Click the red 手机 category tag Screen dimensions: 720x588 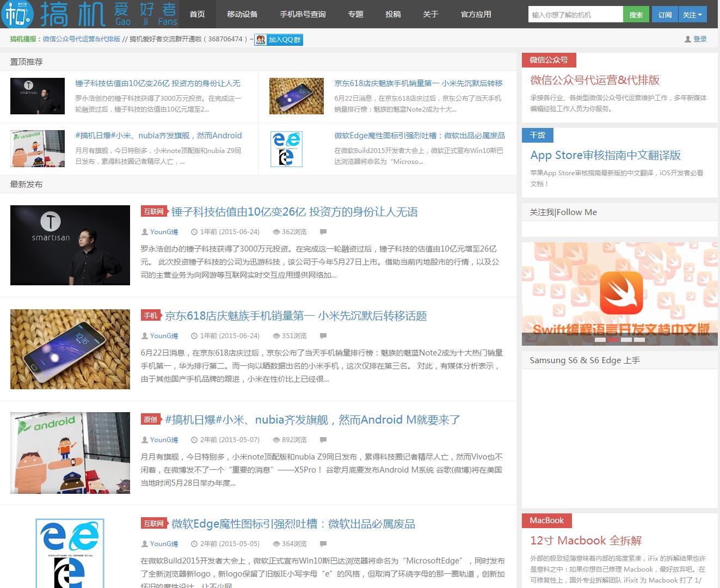[x=150, y=316]
